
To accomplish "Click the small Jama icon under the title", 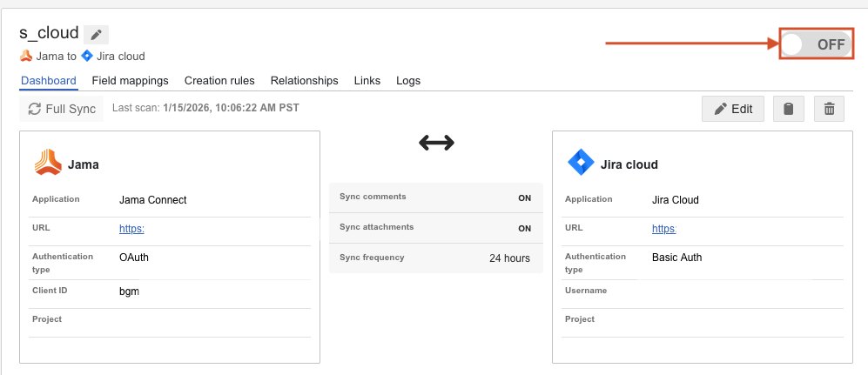I will [25, 56].
